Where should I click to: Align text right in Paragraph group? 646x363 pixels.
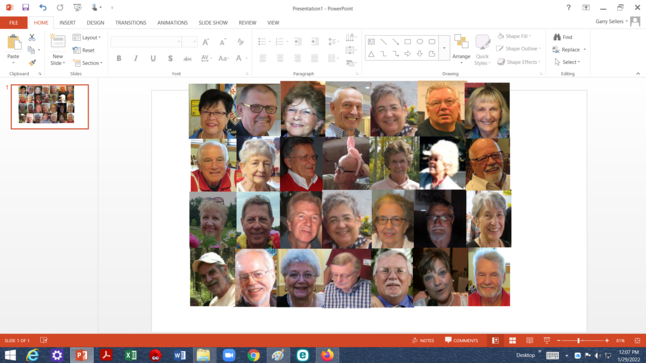click(297, 59)
